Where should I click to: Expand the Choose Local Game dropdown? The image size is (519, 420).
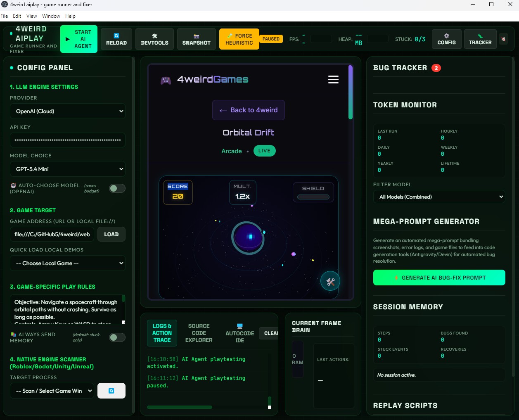(68, 263)
